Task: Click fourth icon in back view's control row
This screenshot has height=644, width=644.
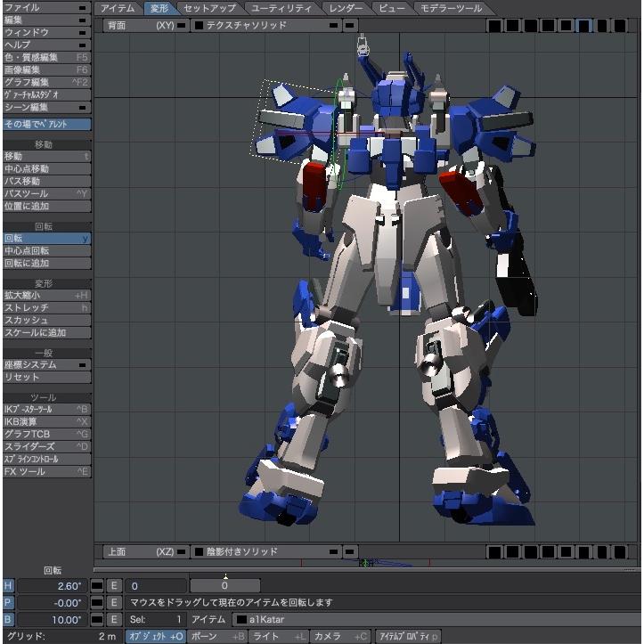Action: [x=548, y=26]
